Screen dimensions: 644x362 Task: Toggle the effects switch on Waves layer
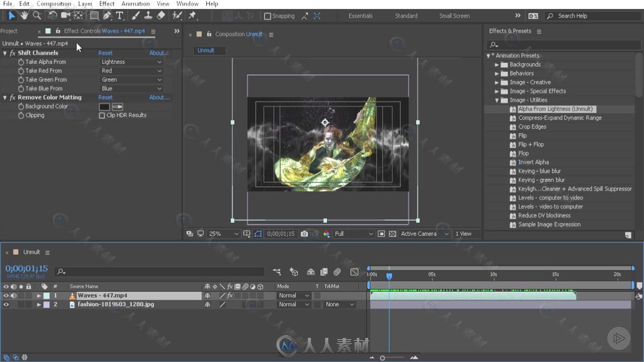click(x=230, y=296)
